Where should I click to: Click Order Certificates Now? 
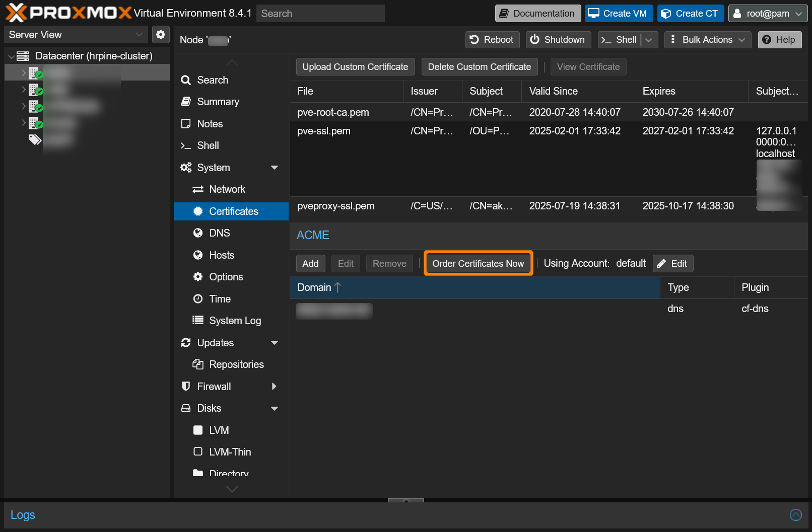click(x=478, y=263)
